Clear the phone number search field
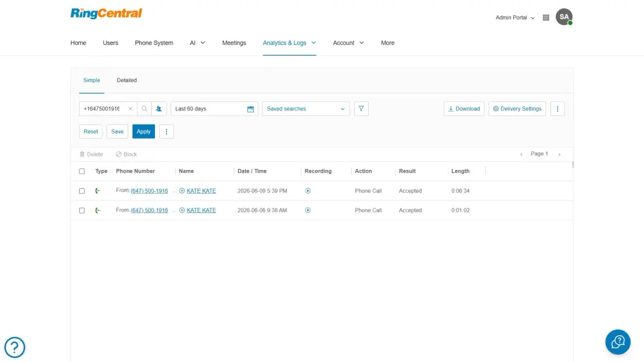This screenshot has width=644, height=362. click(x=130, y=109)
